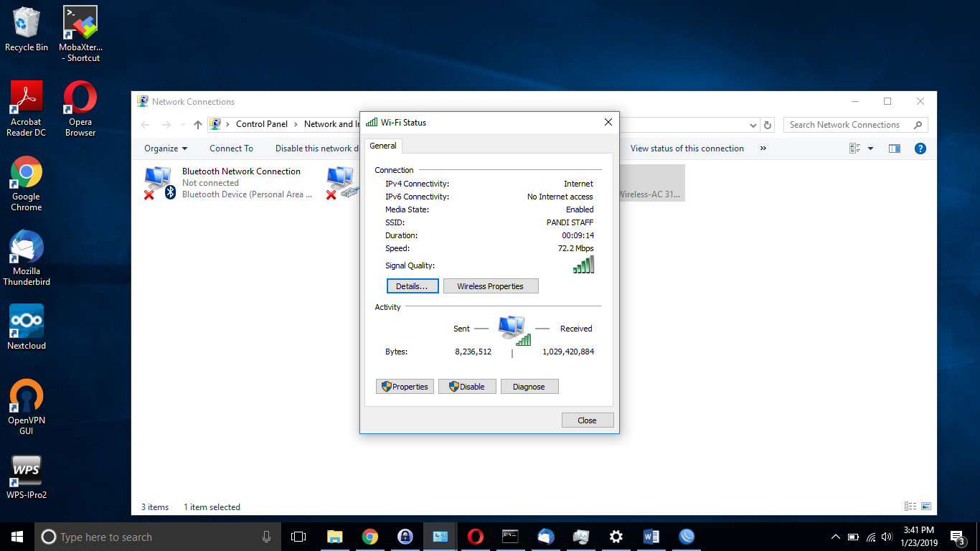Screen dimensions: 980x551
Task: Click the Help question mark icon
Action: tap(920, 149)
